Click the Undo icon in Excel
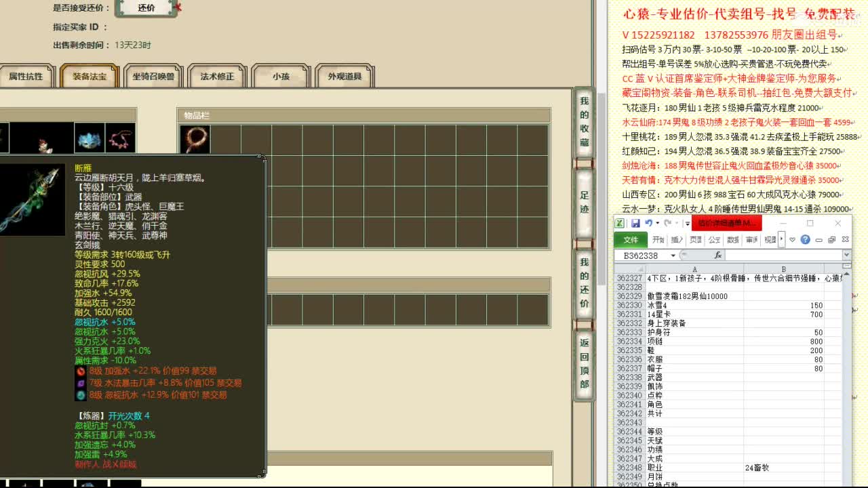 click(x=650, y=223)
